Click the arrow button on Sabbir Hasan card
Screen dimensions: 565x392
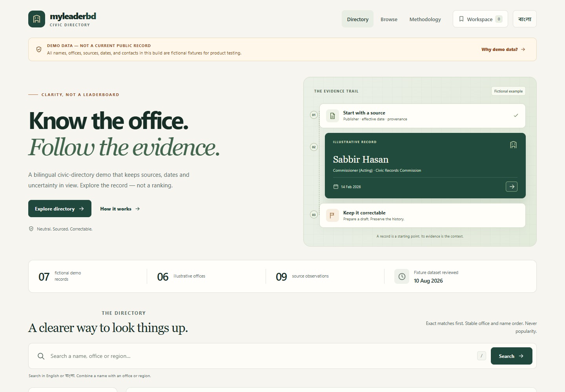tap(512, 187)
